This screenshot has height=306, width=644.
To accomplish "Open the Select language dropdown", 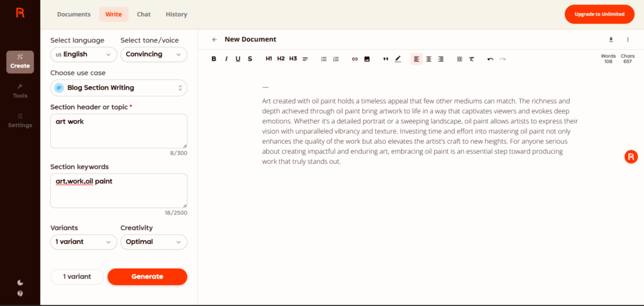I will click(x=84, y=54).
